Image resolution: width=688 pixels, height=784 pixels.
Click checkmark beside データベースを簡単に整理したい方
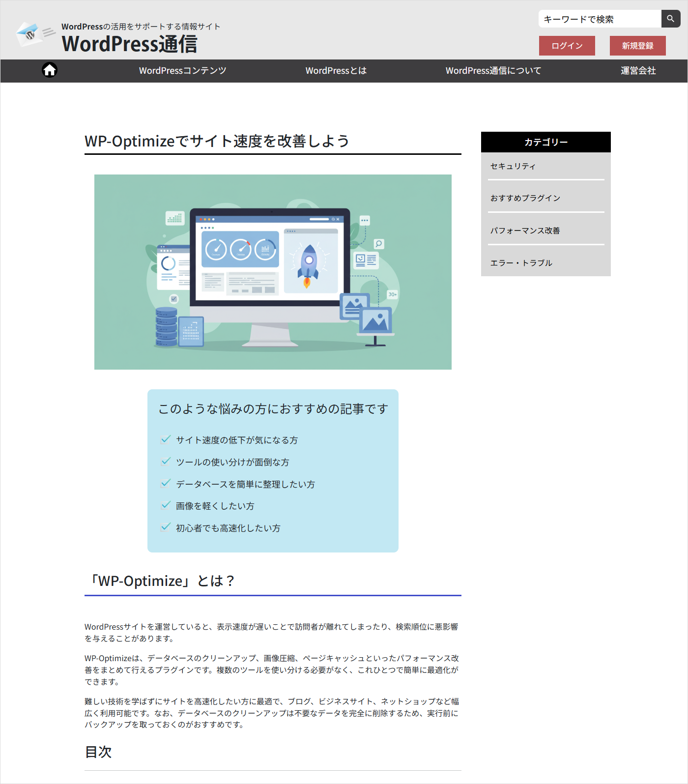(x=166, y=484)
